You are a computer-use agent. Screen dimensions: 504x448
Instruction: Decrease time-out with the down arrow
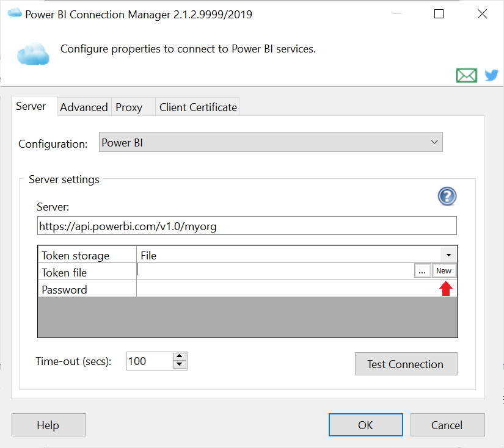(x=180, y=365)
